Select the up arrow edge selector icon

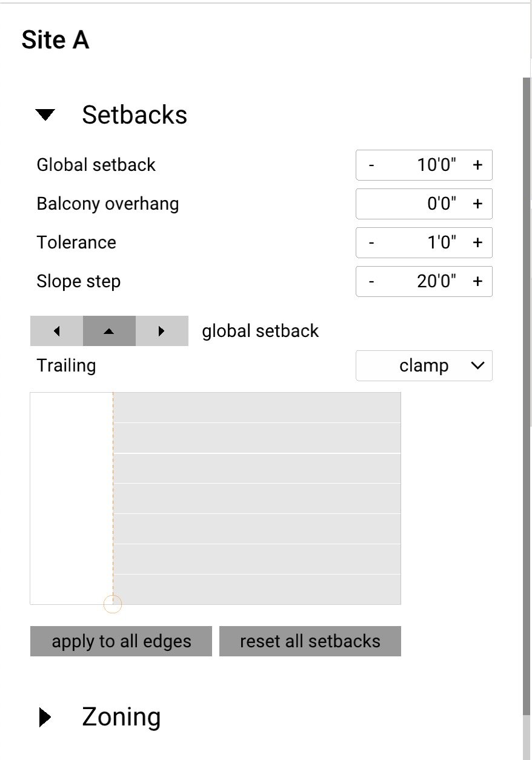point(109,331)
